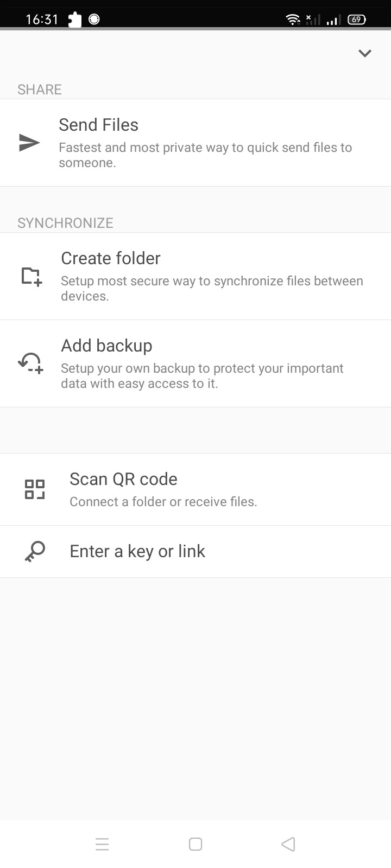
Task: Click the mobile signal strength bars
Action: click(332, 18)
